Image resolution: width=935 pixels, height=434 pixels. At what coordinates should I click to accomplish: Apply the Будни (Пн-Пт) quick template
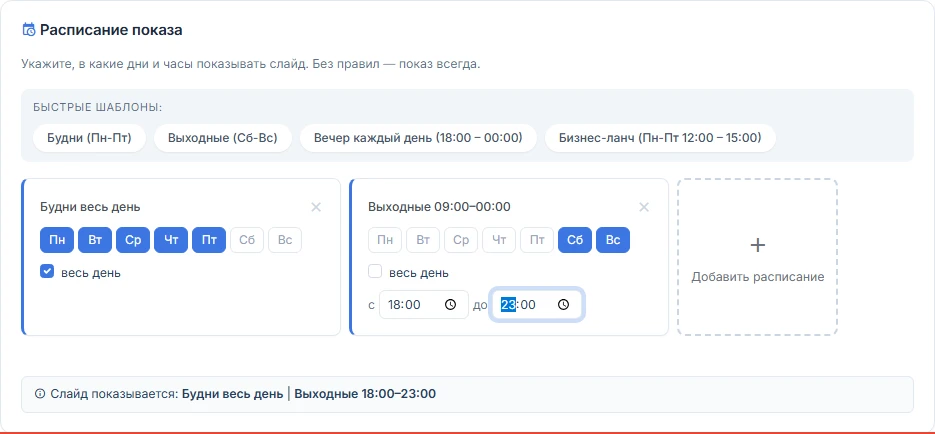(89, 138)
